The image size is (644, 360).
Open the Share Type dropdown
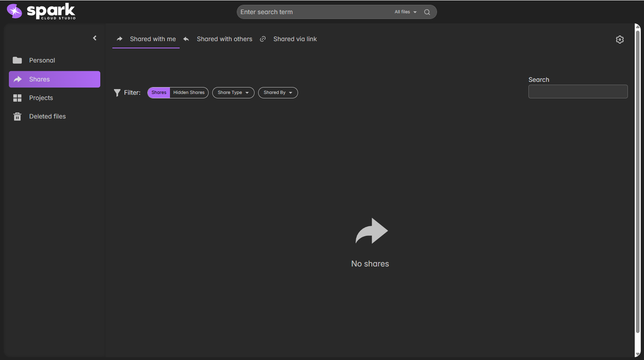click(233, 93)
